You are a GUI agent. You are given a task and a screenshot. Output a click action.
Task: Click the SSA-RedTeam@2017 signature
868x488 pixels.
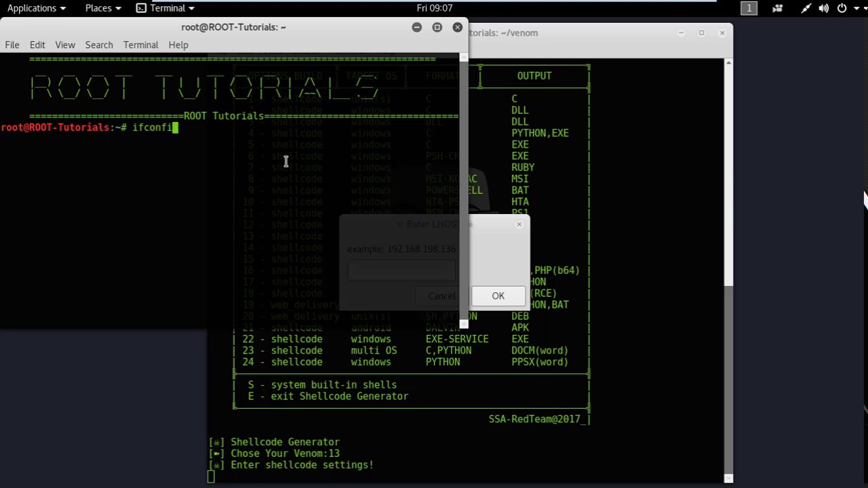(536, 420)
